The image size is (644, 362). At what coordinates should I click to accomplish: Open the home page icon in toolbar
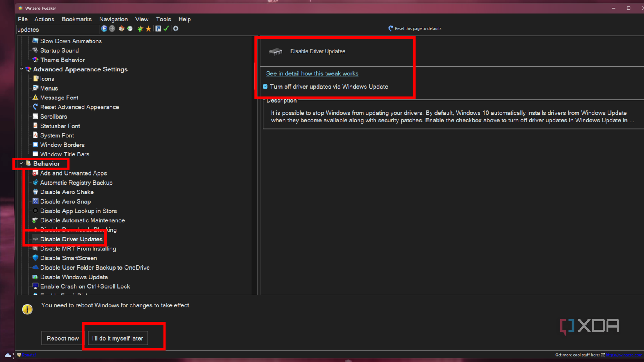(x=121, y=28)
